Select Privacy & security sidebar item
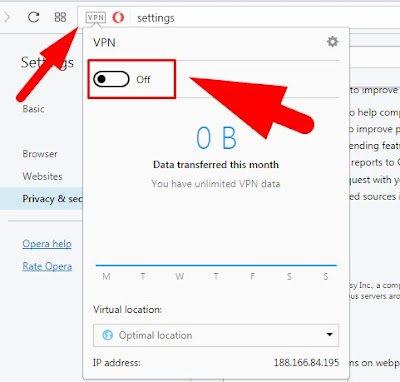 tap(41, 199)
